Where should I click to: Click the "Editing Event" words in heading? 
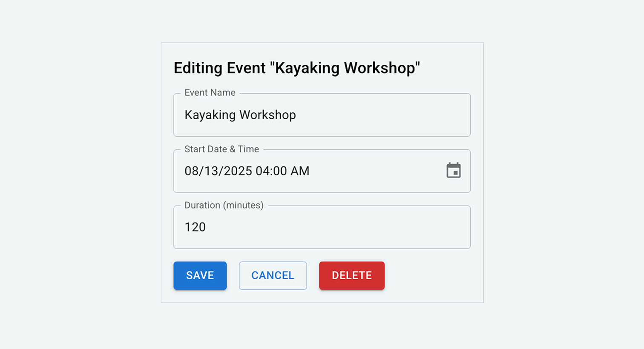coord(219,68)
